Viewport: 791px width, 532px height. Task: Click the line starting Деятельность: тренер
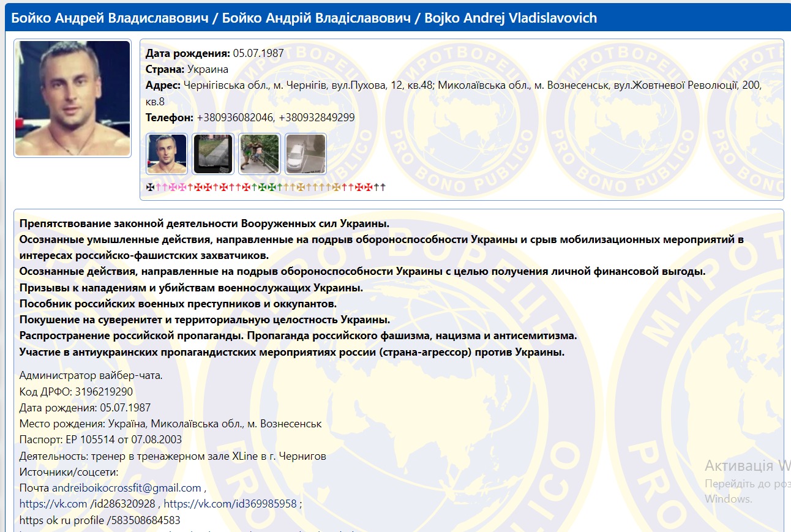(x=173, y=456)
